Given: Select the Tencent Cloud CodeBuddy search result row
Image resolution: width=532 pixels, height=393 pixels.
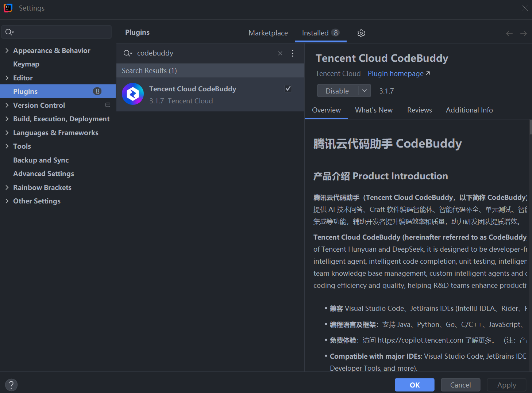Looking at the screenshot, I should pyautogui.click(x=210, y=94).
